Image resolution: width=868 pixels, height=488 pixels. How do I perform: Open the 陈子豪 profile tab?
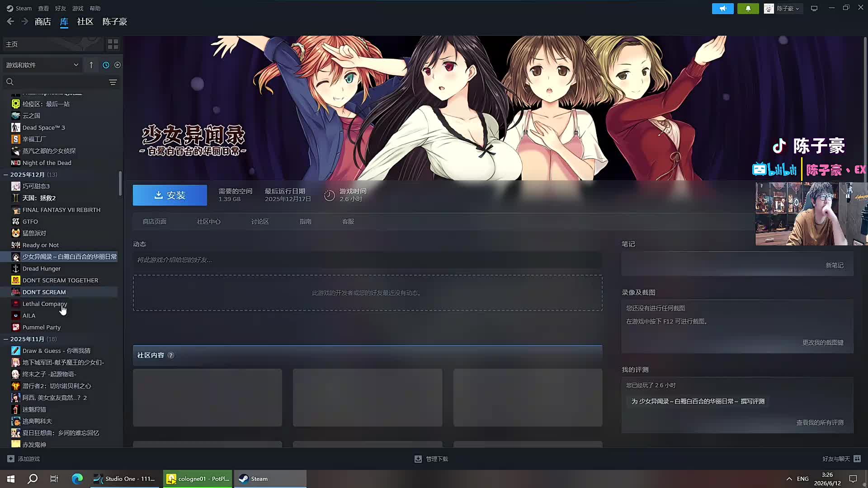pyautogui.click(x=115, y=22)
